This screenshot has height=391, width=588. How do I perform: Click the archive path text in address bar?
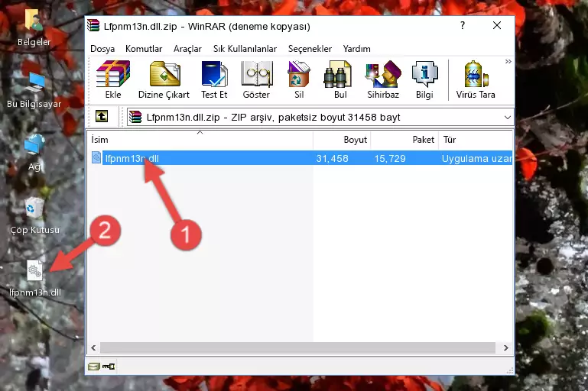[x=274, y=118]
